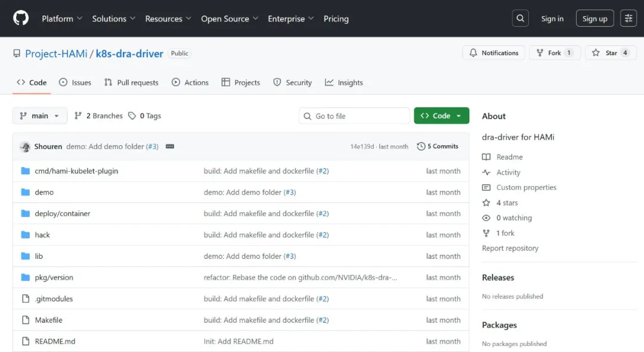
Task: Click the Makefile file icon
Action: tap(26, 320)
